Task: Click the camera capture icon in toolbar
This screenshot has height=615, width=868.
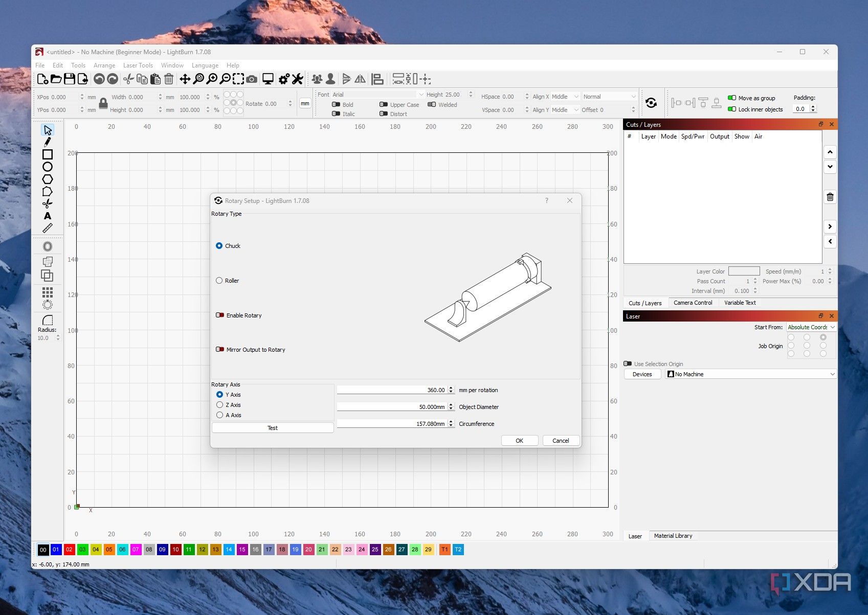Action: (x=252, y=79)
